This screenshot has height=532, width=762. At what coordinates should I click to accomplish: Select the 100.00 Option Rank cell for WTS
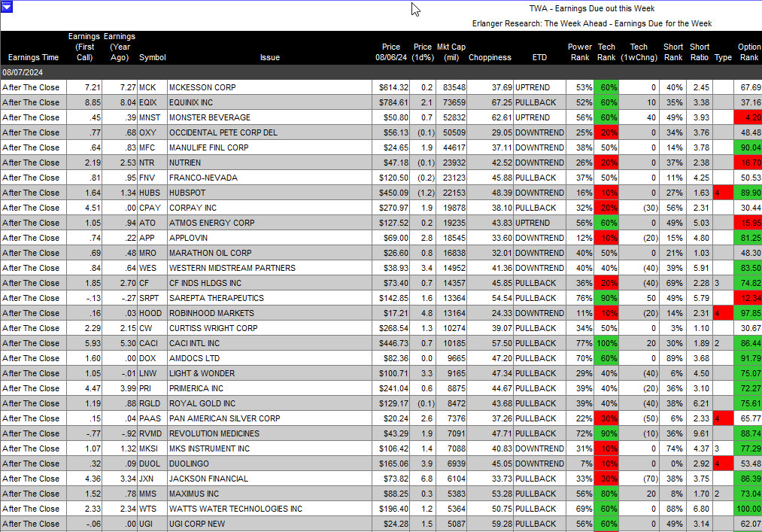click(748, 509)
